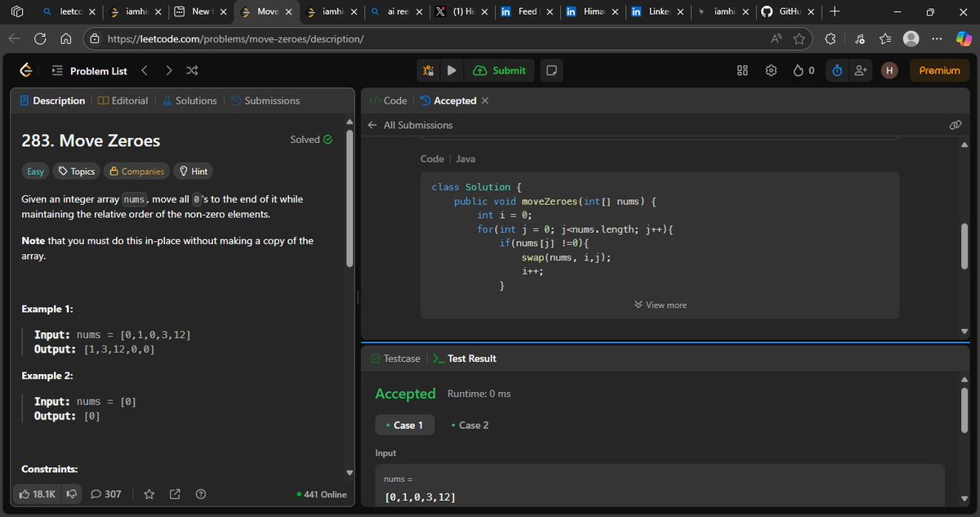Expand the Companies tag

pyautogui.click(x=136, y=171)
